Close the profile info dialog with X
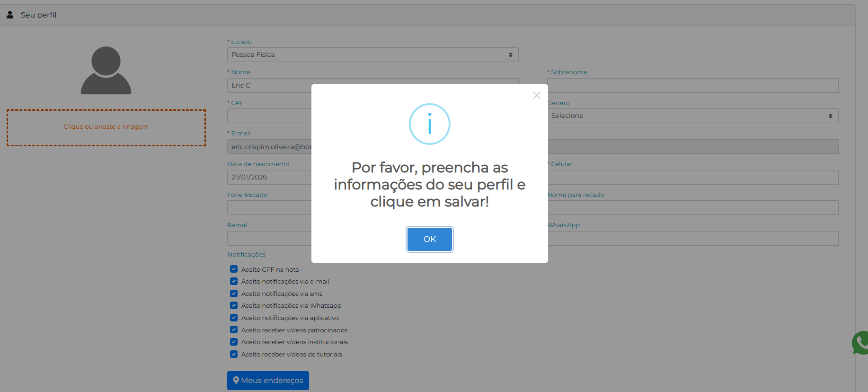Screen dimensions: 868x392 pos(536,96)
